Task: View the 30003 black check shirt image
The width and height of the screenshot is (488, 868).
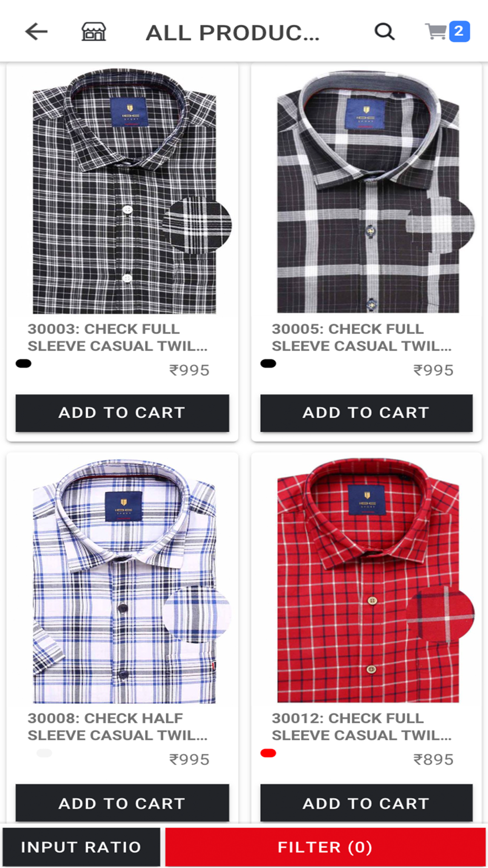Action: (124, 191)
